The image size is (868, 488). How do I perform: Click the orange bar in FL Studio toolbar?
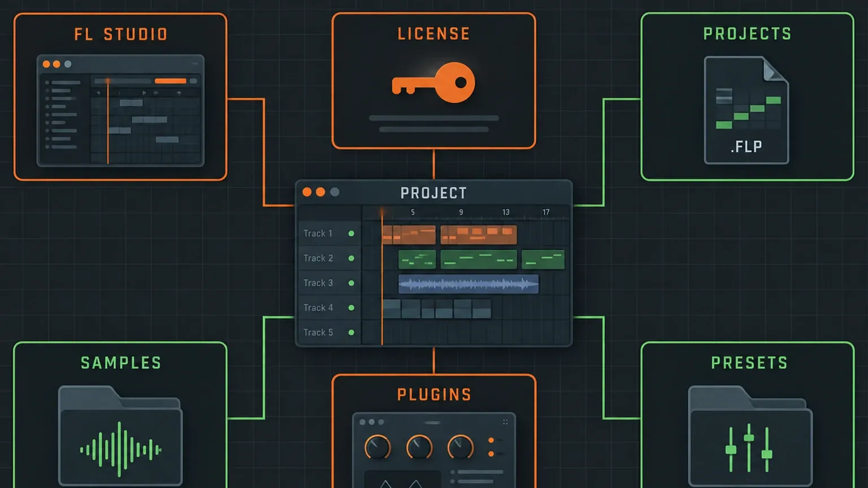(x=171, y=81)
